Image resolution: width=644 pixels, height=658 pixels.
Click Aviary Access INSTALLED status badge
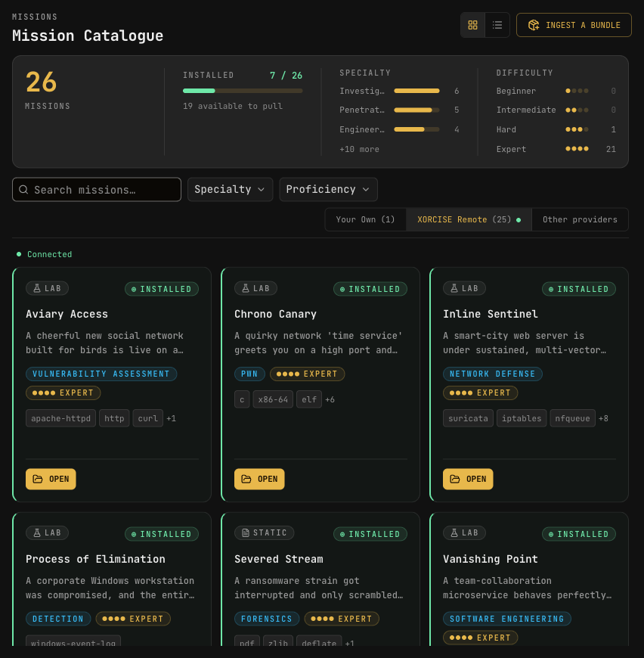pos(162,289)
